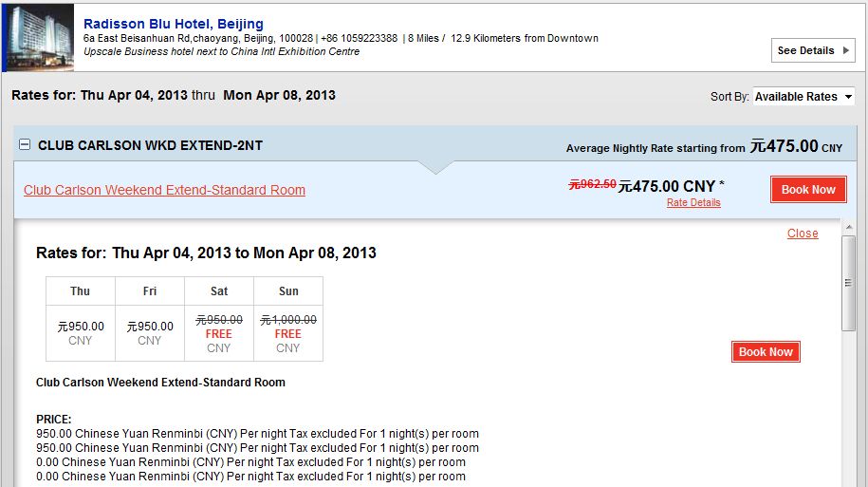Click the hotel phone number +86 1059223388
868x487 pixels.
point(359,38)
